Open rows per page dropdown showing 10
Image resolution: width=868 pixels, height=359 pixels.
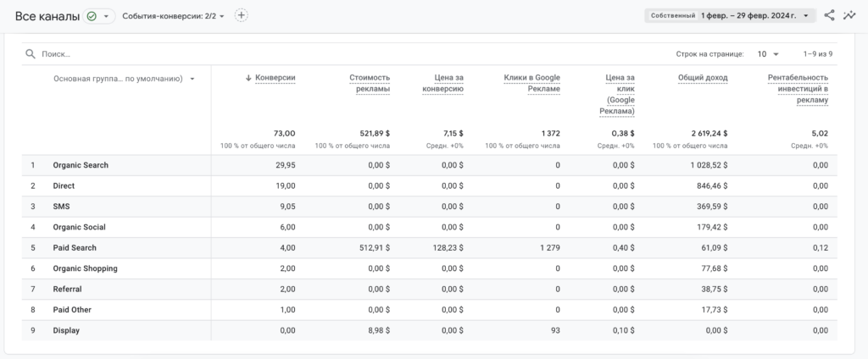coord(768,53)
